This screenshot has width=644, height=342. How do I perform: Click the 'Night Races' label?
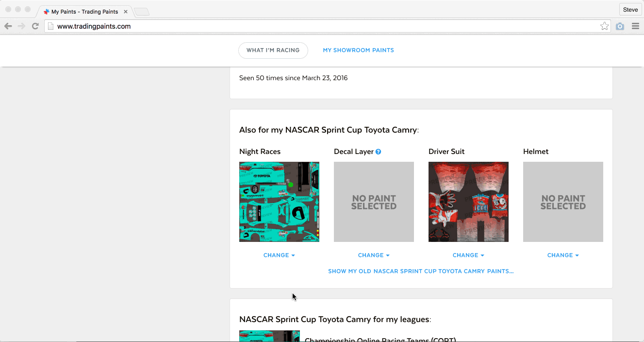260,152
